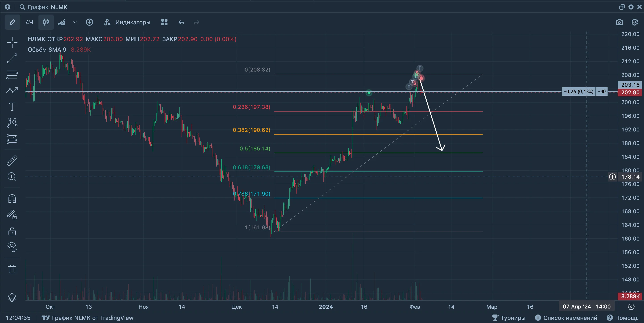Lock all drawing tools

[12, 231]
